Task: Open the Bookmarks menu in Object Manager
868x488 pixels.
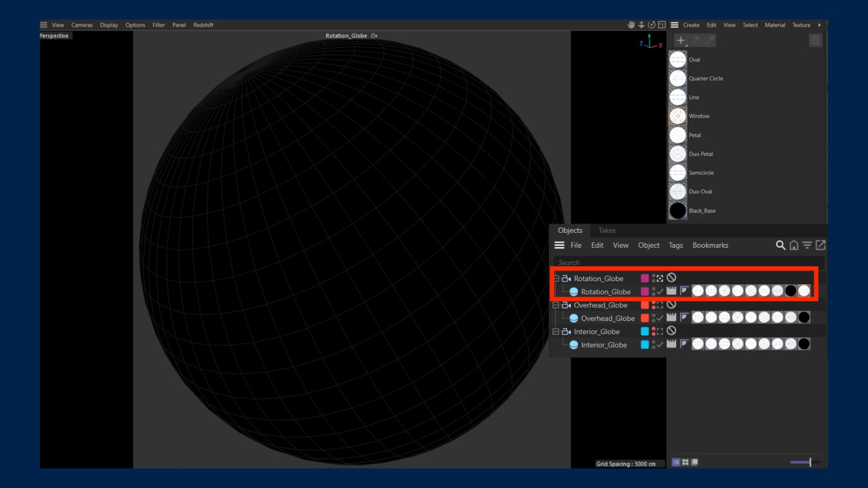Action: [710, 245]
